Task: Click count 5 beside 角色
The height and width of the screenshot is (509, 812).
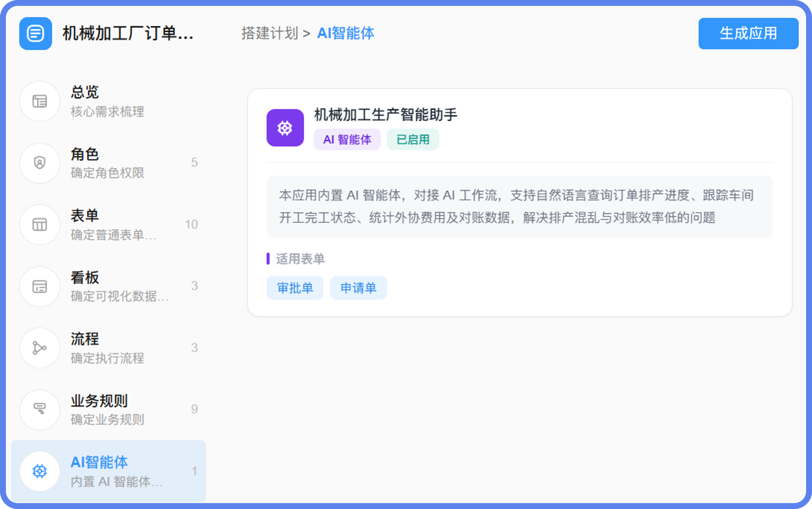Action: click(x=194, y=163)
